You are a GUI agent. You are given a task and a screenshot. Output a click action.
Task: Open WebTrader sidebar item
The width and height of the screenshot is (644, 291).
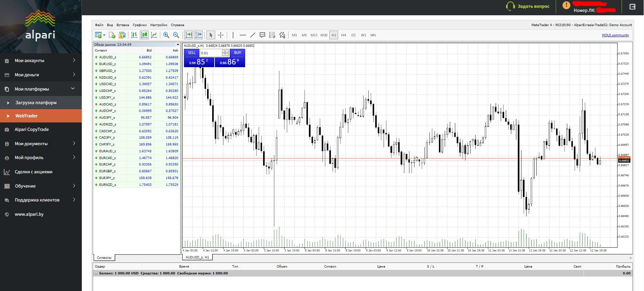click(x=41, y=116)
